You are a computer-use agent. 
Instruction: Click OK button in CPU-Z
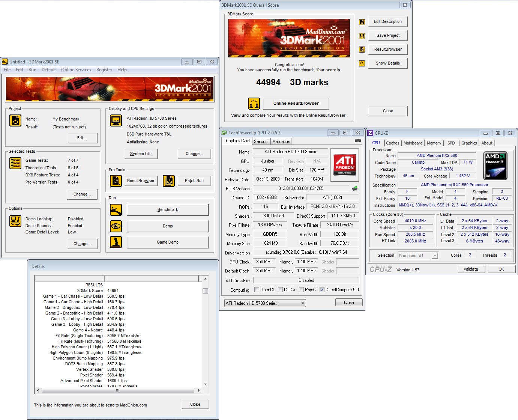point(501,269)
